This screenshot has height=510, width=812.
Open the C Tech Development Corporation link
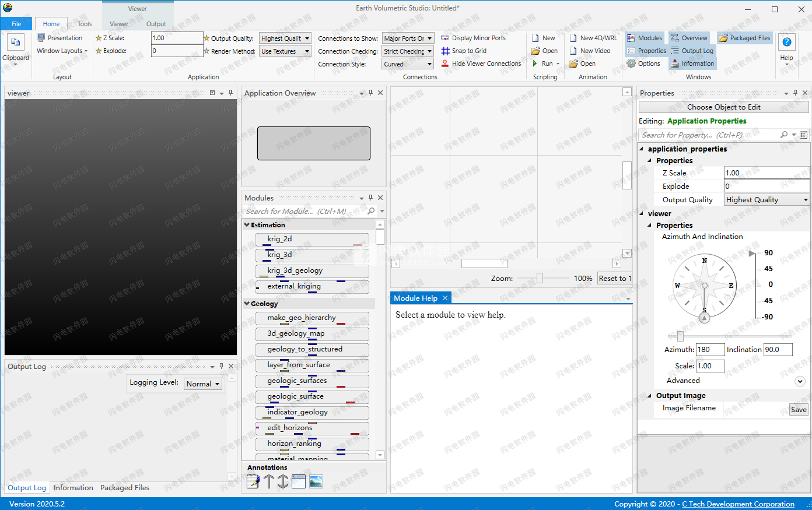[x=738, y=504]
